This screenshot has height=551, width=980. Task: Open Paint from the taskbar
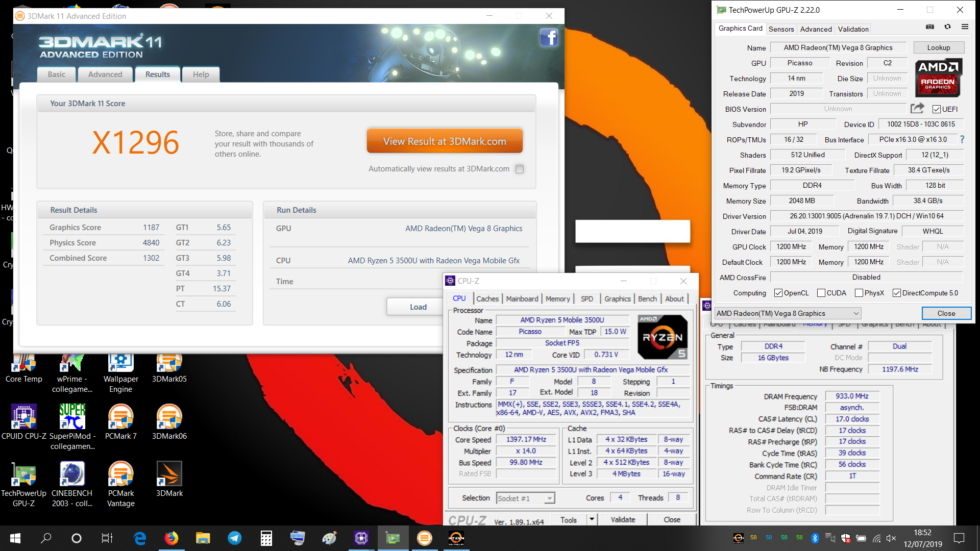(x=329, y=538)
